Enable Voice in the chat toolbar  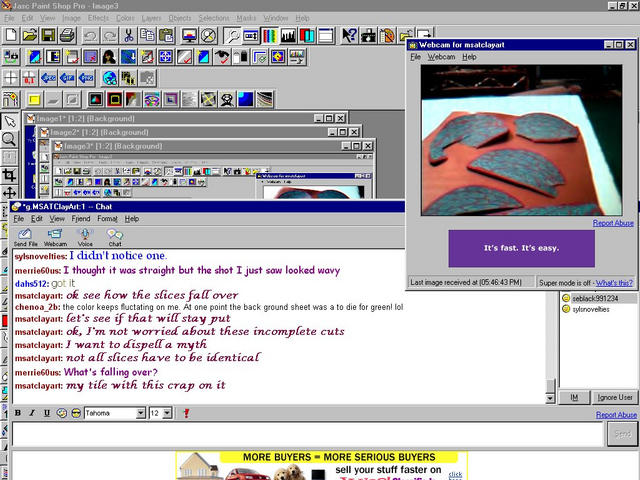(x=85, y=237)
